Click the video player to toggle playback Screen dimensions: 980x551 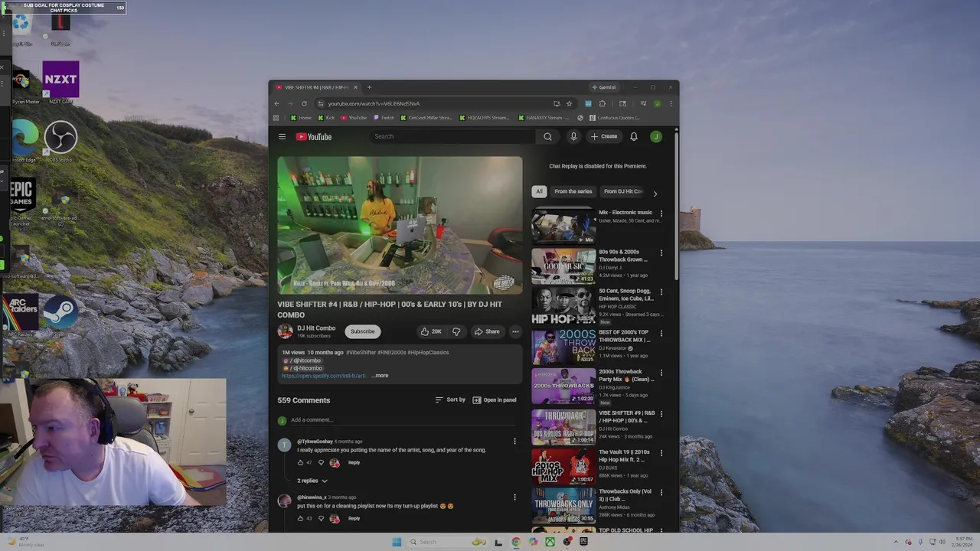pos(400,226)
